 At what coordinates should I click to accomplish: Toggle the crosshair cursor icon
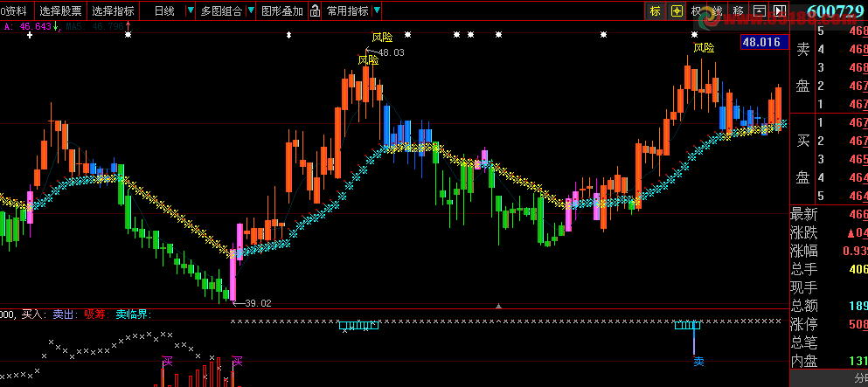click(677, 11)
